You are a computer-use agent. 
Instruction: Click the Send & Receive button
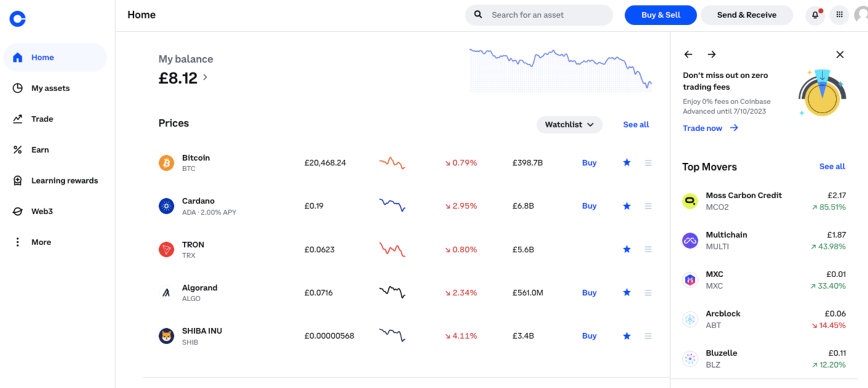(747, 15)
